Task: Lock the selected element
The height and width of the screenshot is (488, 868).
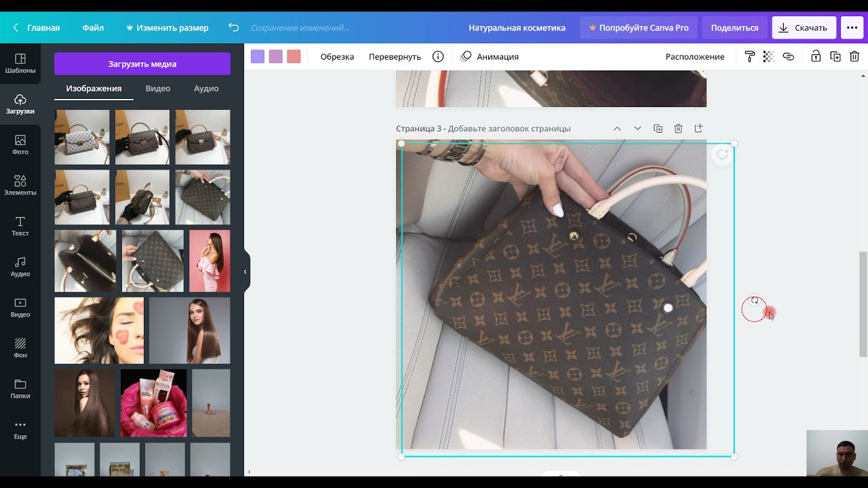Action: (x=816, y=56)
